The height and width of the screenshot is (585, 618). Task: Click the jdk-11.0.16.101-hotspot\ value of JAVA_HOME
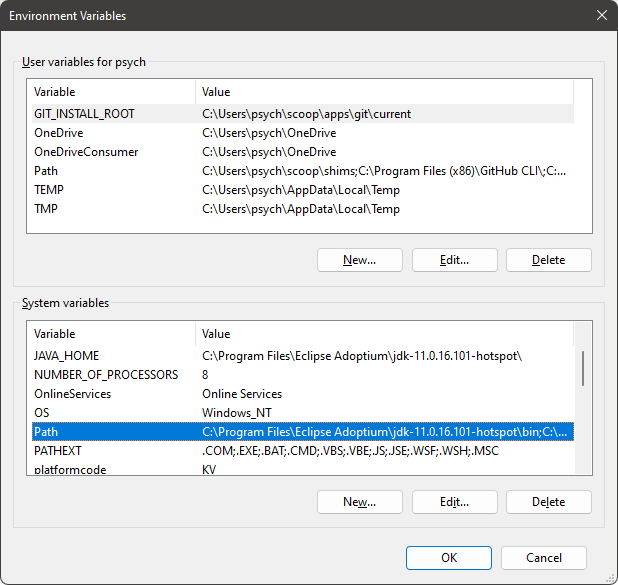(362, 356)
